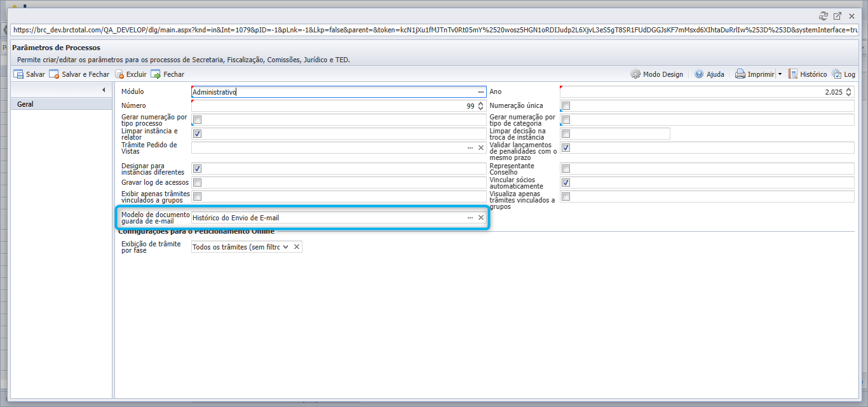Reload dialog with the refresh icon
The height and width of the screenshot is (407, 868).
point(824,16)
